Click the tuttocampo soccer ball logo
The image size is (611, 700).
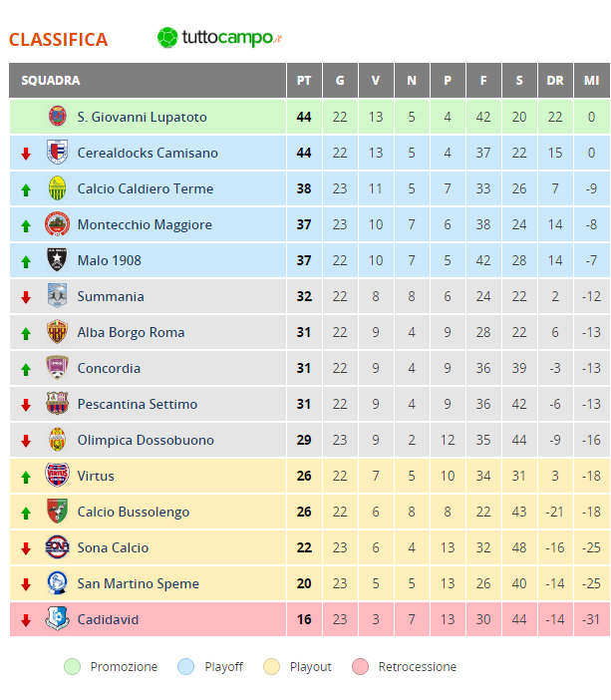(x=167, y=38)
